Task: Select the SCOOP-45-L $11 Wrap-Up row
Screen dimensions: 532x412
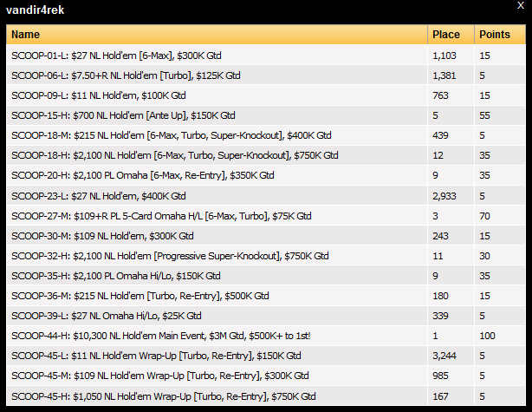Action: [266, 356]
